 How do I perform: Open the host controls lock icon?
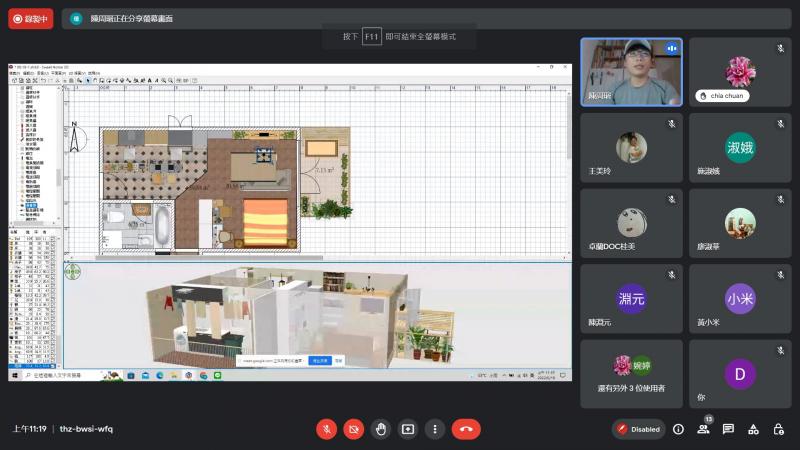click(779, 429)
